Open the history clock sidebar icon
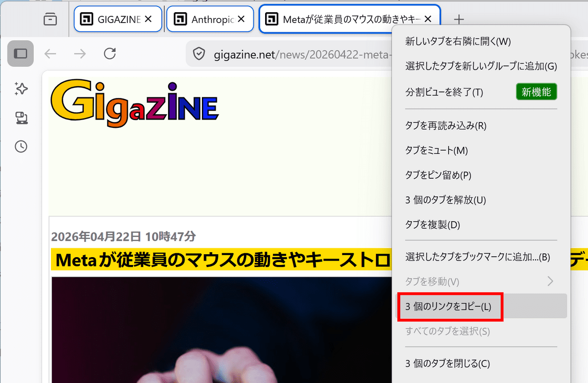588x383 pixels. (x=21, y=146)
